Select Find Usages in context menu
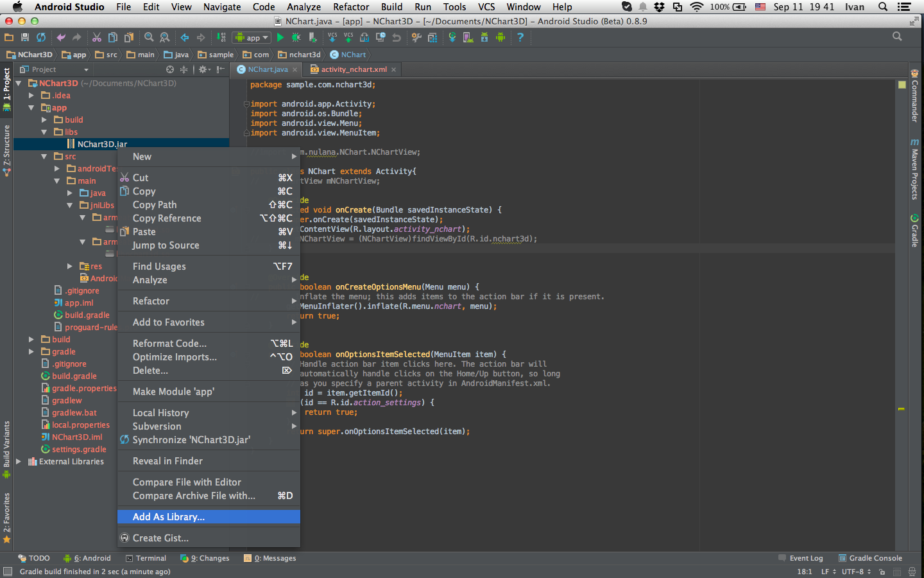This screenshot has width=924, height=578. 209,267
